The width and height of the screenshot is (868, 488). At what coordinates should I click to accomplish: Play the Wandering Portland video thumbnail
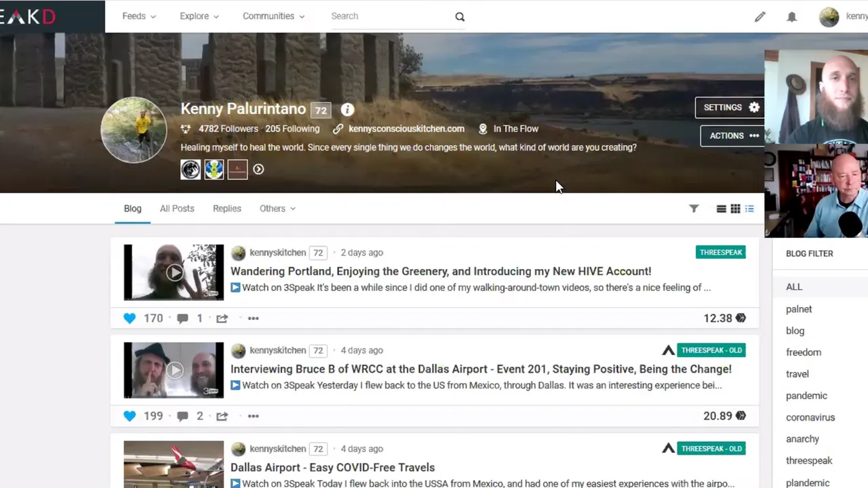click(x=174, y=272)
